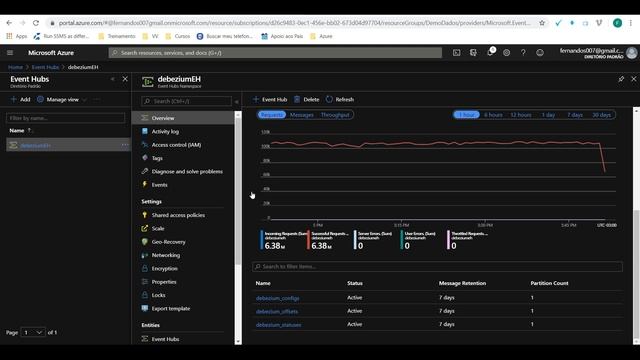Focus the resource menu search box

186,101
